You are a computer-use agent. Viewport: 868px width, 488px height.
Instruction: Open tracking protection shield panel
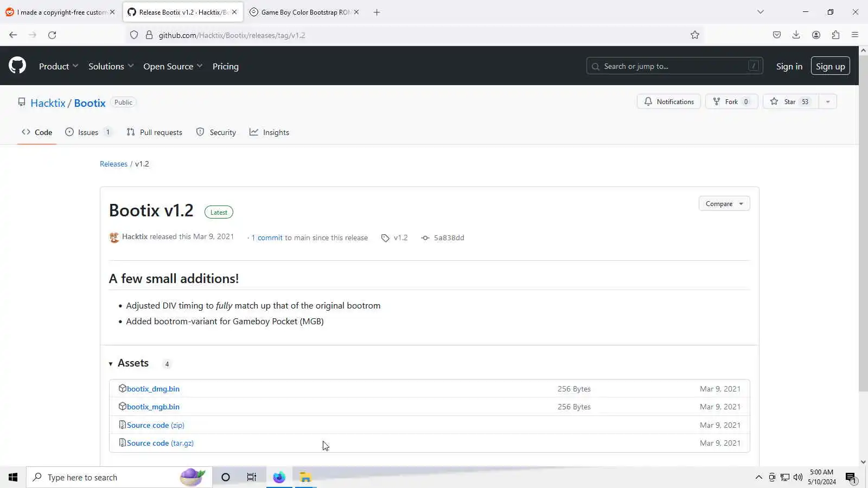tap(134, 35)
